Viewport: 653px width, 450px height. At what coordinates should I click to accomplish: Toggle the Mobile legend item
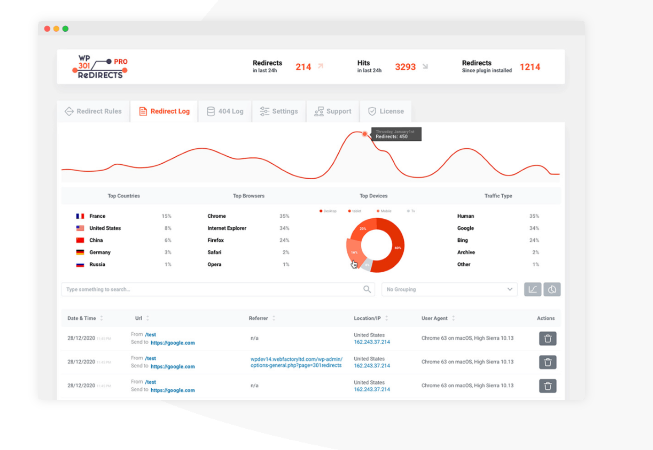pos(384,211)
